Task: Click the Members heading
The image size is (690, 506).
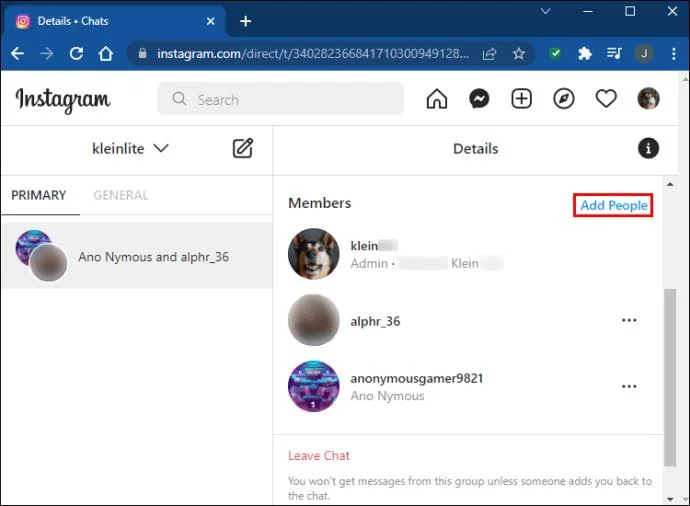Action: pyautogui.click(x=319, y=203)
